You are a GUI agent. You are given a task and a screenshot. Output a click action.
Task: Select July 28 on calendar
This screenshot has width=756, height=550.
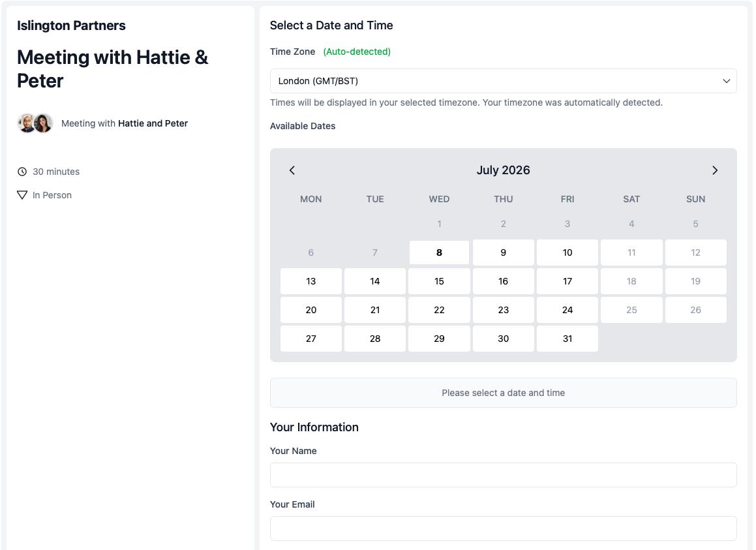375,339
